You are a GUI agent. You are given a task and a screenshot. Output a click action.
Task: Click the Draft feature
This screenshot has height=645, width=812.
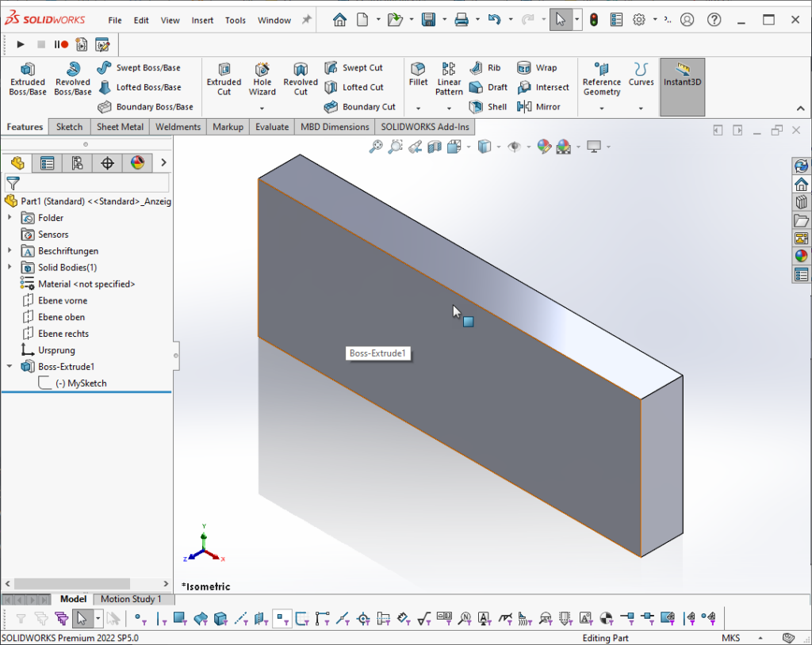488,87
